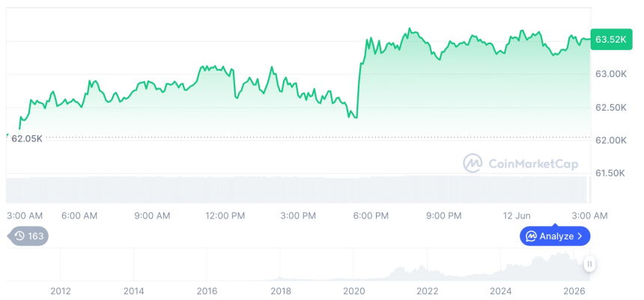
Task: Click the 12:00 PM time axis label
Action: point(225,215)
